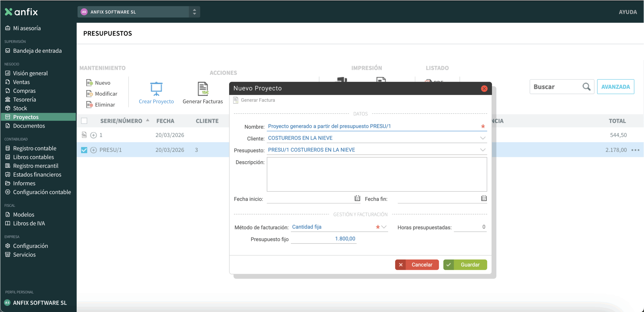The height and width of the screenshot is (312, 644).
Task: Open the Fecha inicio calendar picker
Action: click(357, 198)
